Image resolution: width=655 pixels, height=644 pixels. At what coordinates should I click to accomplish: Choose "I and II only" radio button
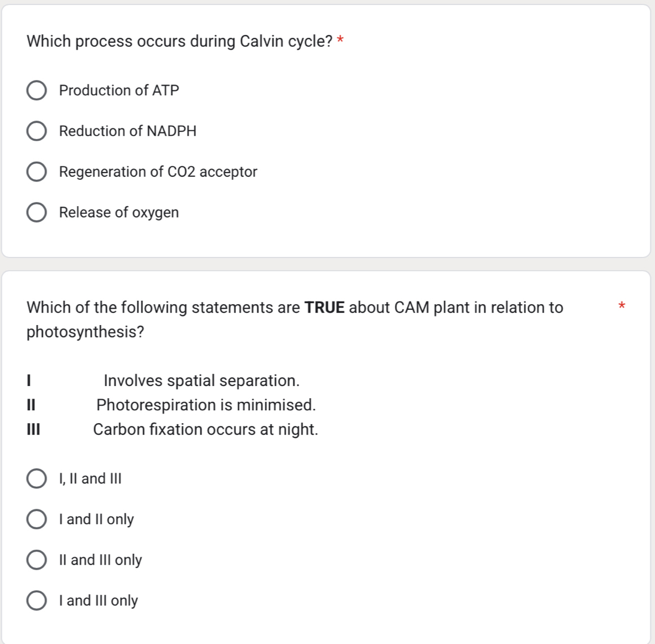(x=37, y=519)
